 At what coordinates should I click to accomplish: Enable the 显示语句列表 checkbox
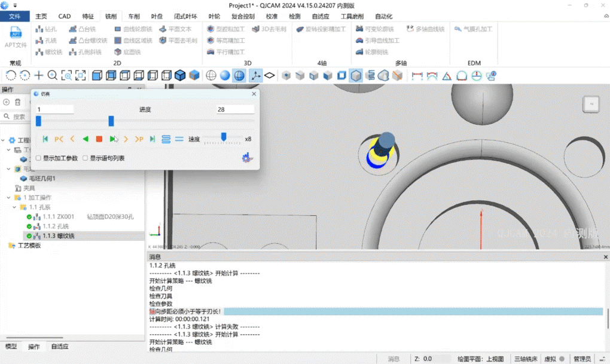point(86,158)
